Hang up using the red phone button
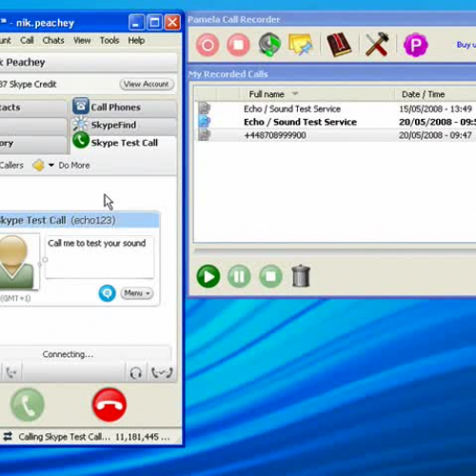This screenshot has height=476, width=476. (x=109, y=405)
